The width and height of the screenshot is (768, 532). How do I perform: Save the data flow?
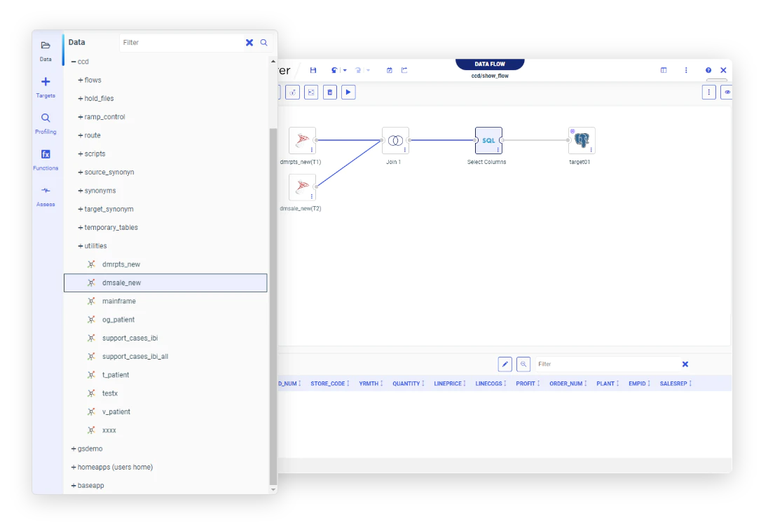(x=313, y=70)
